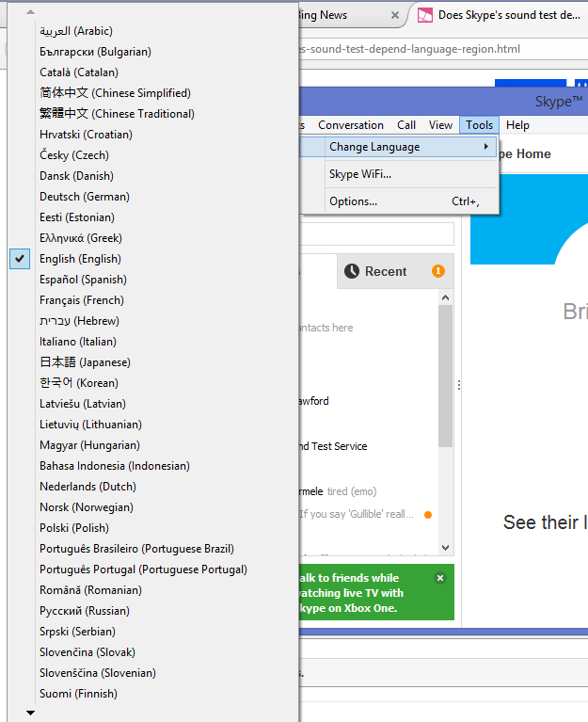The image size is (588, 722).
Task: Click contact list scroll-up arrow
Action: 445,297
